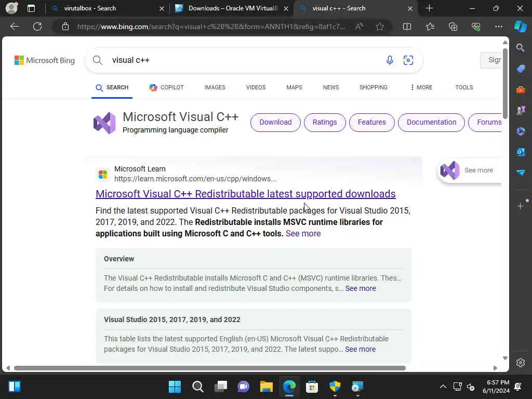Click See more in Overview section
The image size is (532, 399).
361,288
